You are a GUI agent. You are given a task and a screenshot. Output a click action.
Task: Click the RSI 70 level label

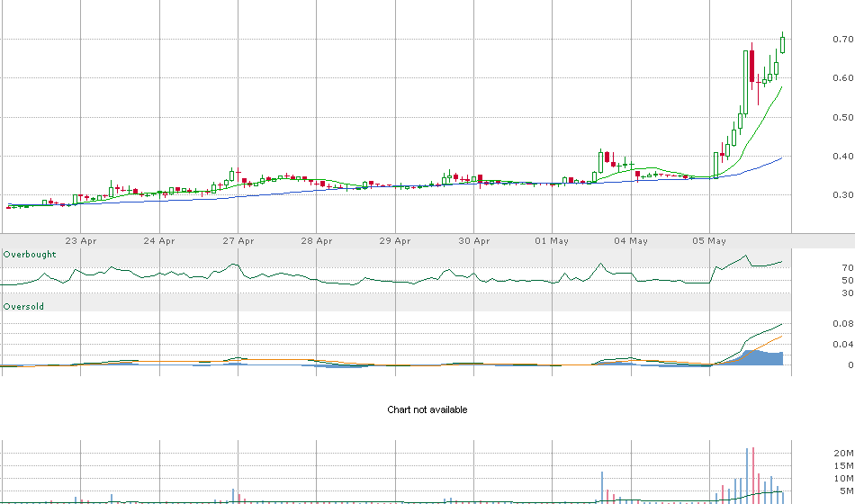coord(848,268)
